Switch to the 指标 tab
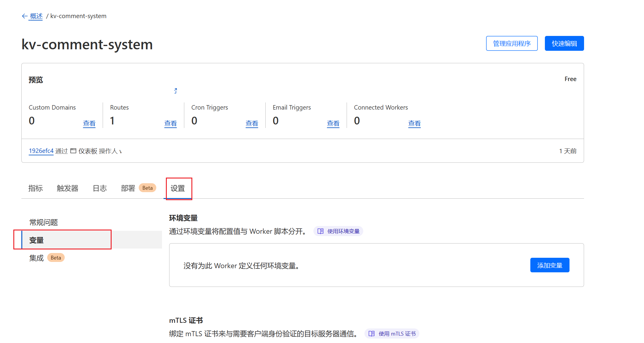Viewport: 644px width, 343px height. point(35,188)
